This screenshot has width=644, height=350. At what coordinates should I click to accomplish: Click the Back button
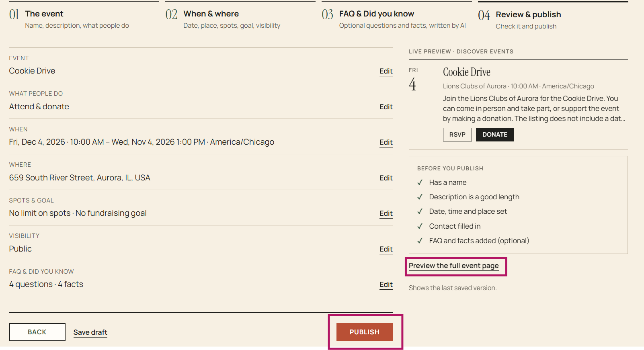(x=37, y=332)
